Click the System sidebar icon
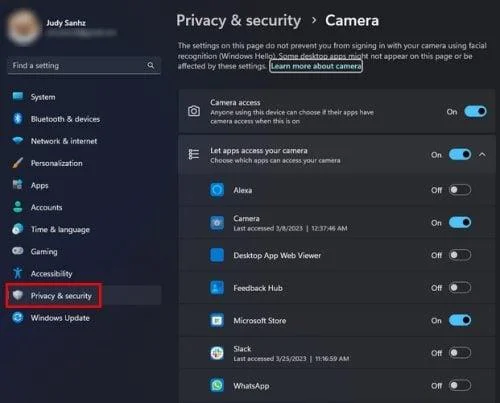This screenshot has height=403, width=500. point(18,97)
